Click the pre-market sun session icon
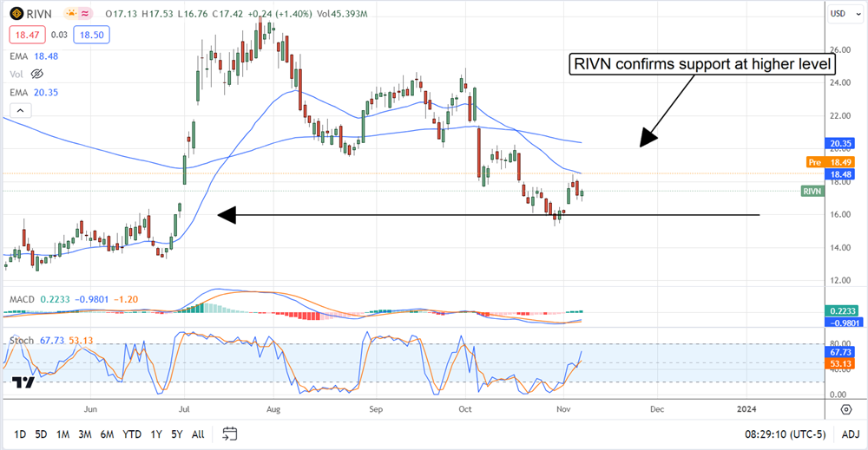This screenshot has width=868, height=450. pyautogui.click(x=67, y=15)
